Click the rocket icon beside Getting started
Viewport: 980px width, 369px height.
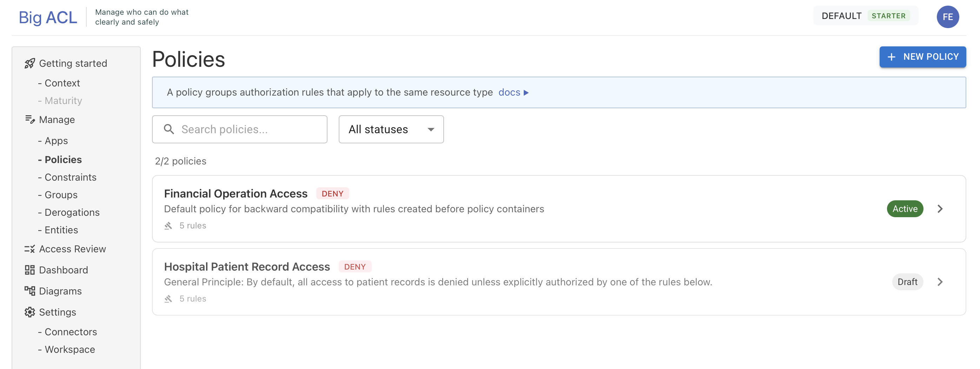pos(30,63)
